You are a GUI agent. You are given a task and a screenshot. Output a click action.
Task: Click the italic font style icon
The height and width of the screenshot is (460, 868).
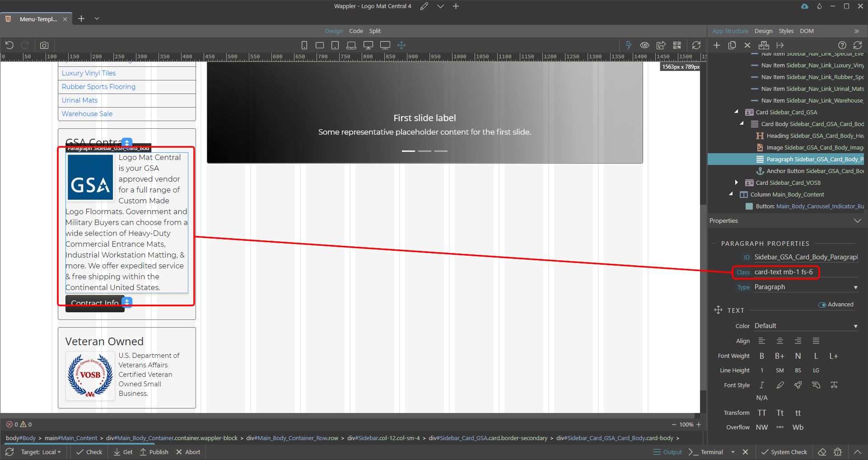click(x=762, y=385)
